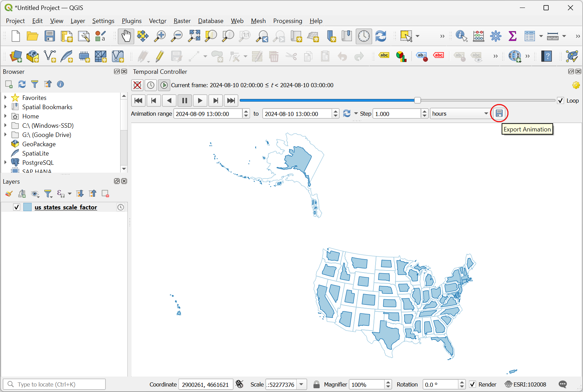Uncheck the us_states_scale_factor layer visibility
This screenshot has width=583, height=392.
pos(16,207)
